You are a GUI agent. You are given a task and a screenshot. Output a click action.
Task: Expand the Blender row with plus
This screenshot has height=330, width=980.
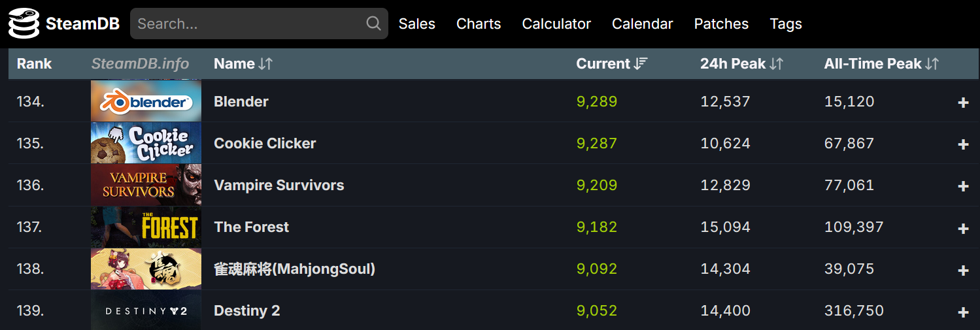(963, 103)
